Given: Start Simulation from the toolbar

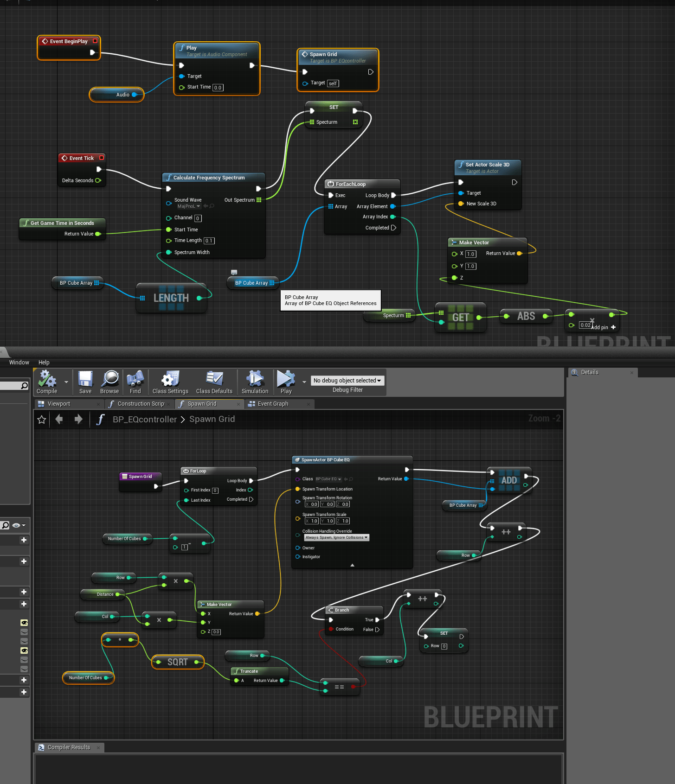Looking at the screenshot, I should click(x=255, y=379).
